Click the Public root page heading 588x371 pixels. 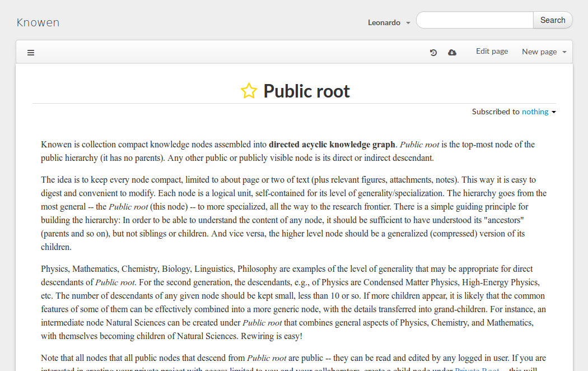306,91
